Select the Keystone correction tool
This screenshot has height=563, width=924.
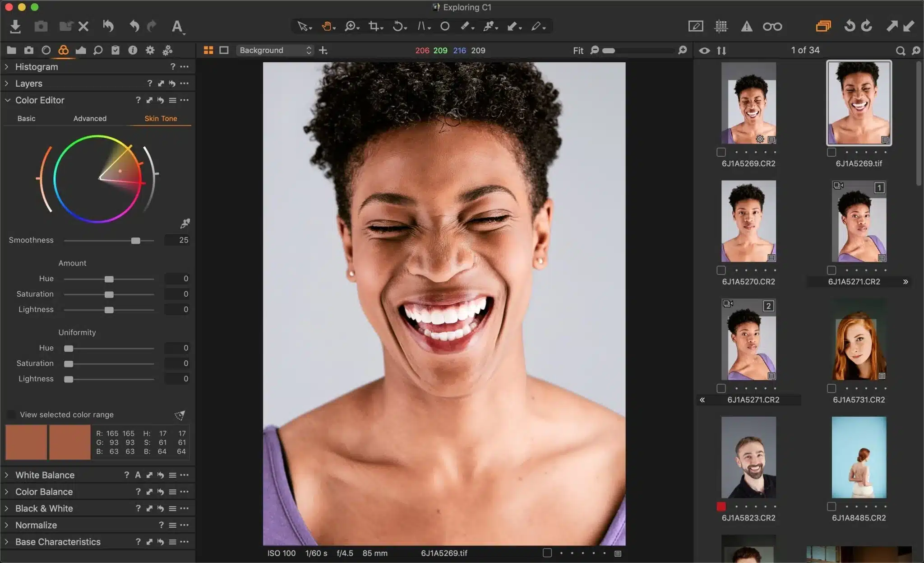(x=421, y=26)
